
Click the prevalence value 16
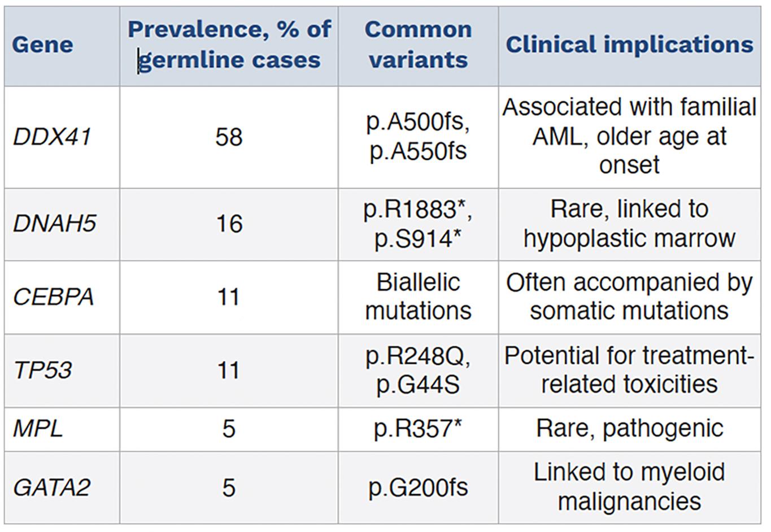[229, 224]
